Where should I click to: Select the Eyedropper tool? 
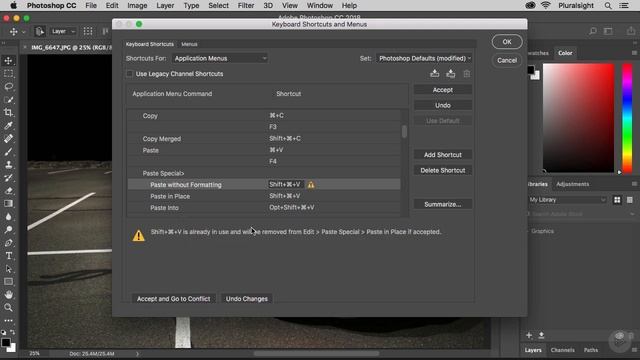tap(8, 125)
